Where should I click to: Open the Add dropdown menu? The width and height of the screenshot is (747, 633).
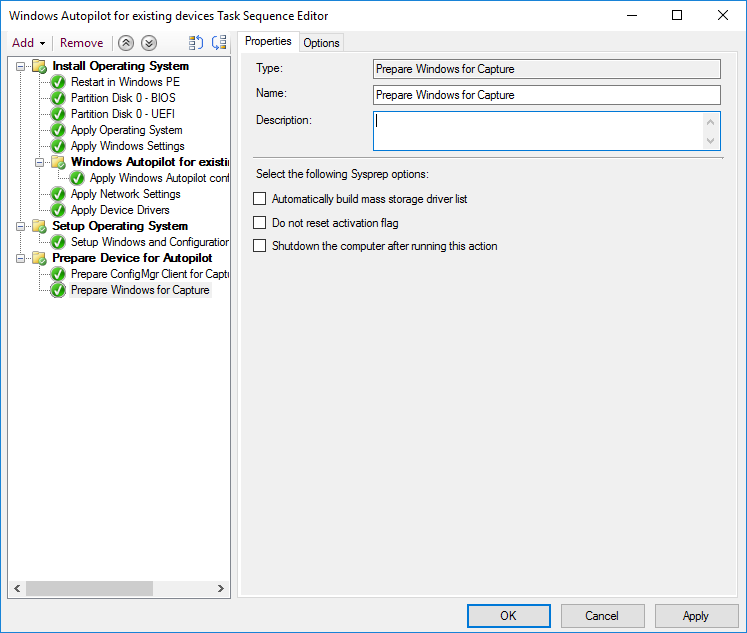(29, 43)
